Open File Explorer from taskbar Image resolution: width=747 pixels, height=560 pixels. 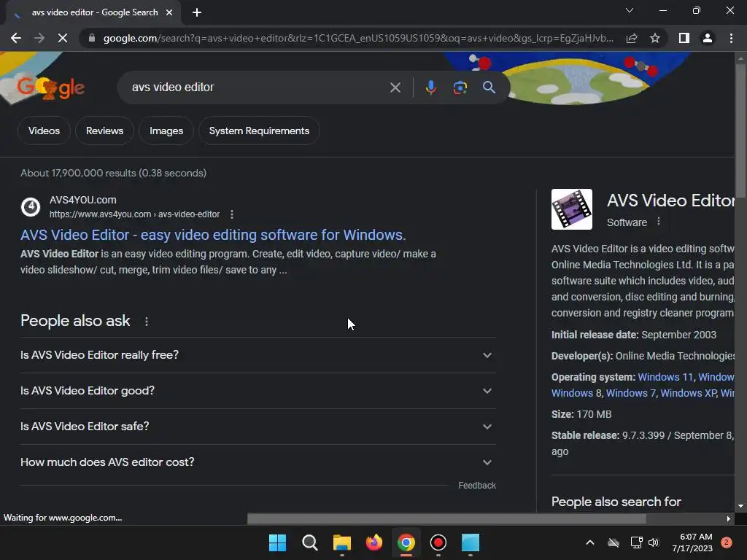pos(341,542)
